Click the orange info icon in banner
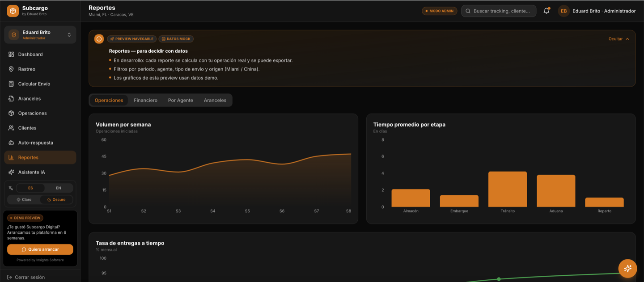The image size is (644, 282). 99,39
